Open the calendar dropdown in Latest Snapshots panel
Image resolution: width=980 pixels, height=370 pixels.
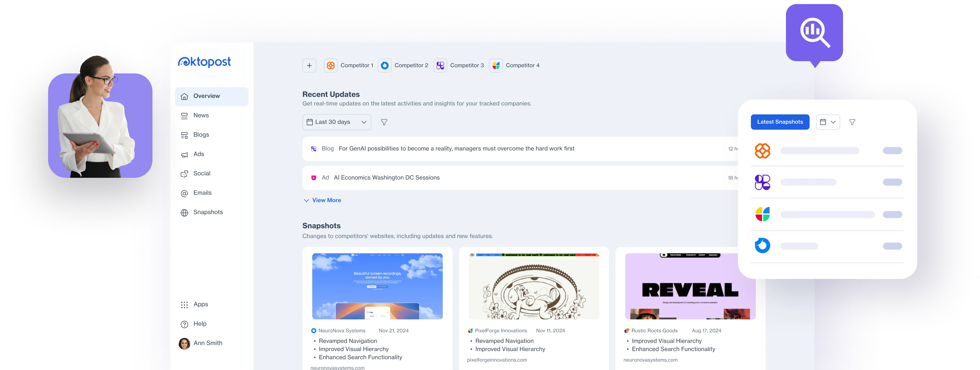[828, 122]
